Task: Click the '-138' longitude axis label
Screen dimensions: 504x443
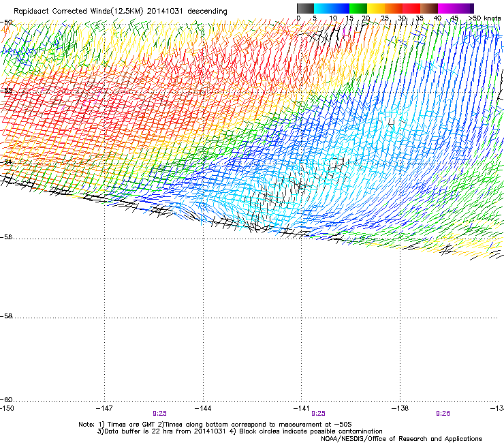Action: (x=400, y=408)
